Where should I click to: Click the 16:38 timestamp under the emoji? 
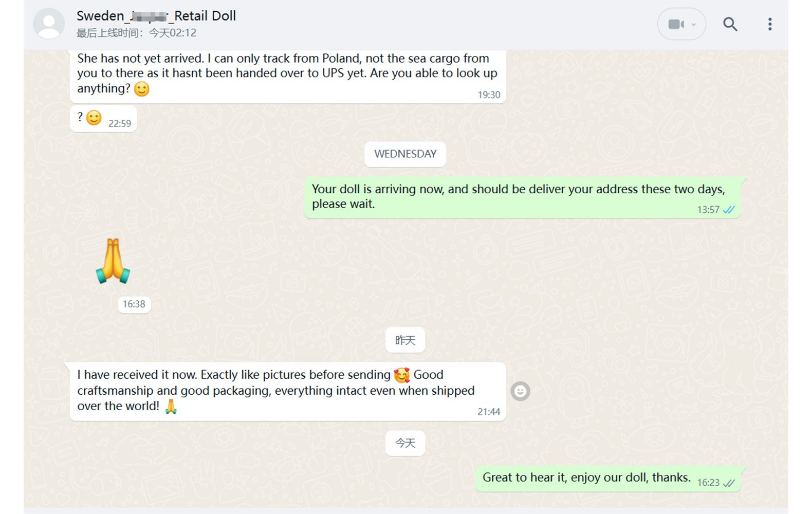pyautogui.click(x=134, y=304)
